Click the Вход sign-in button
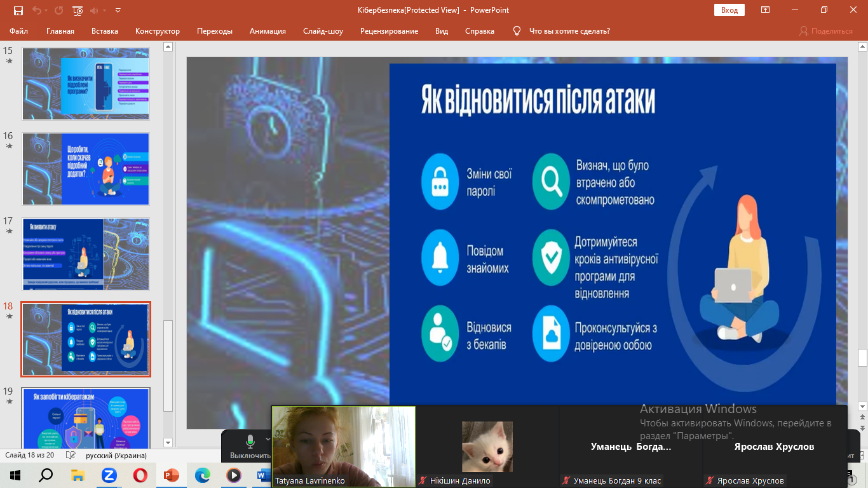This screenshot has width=868, height=488. [729, 10]
